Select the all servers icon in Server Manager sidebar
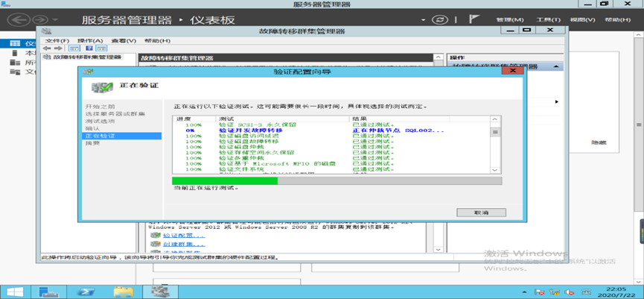 (x=15, y=63)
